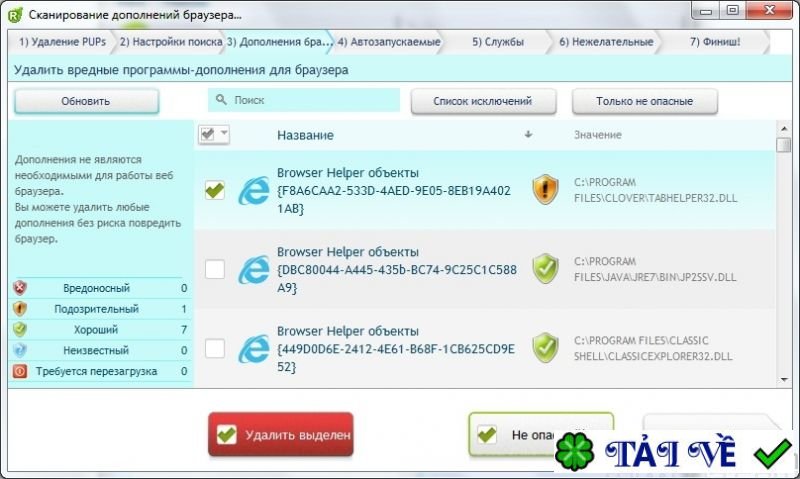Open the 1) Удаление PUPs step
The width and height of the screenshot is (800, 479).
[62, 42]
